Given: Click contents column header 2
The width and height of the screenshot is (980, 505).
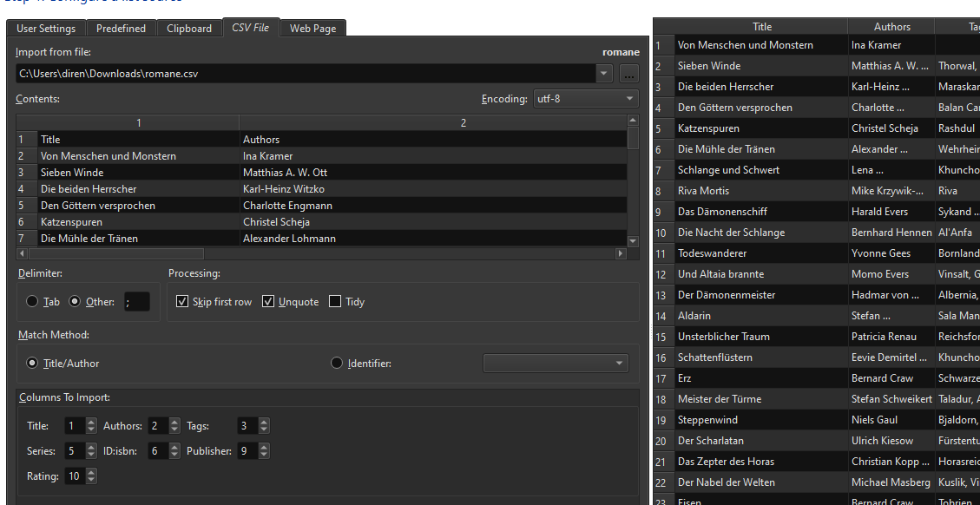Looking at the screenshot, I should click(464, 123).
